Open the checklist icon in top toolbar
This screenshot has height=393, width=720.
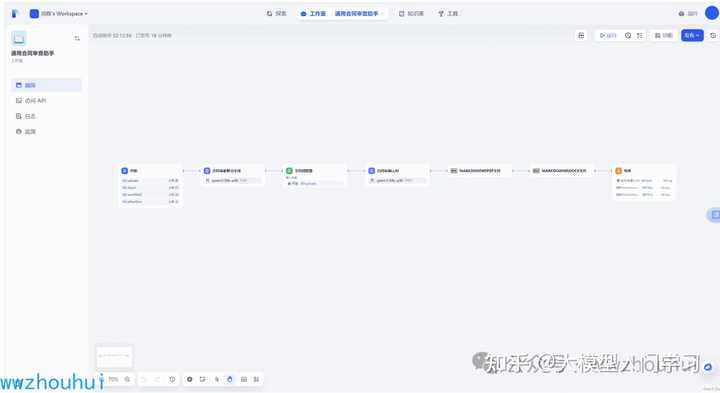click(x=639, y=35)
